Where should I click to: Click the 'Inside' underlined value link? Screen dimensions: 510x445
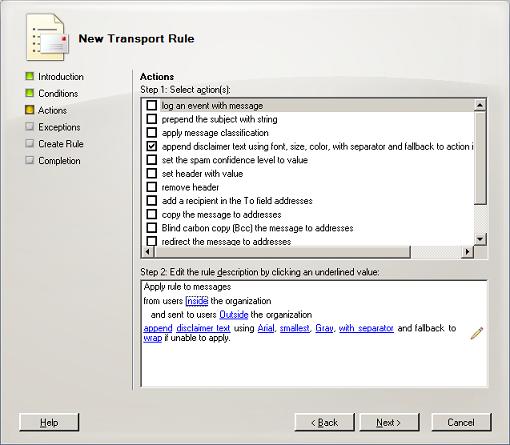[x=197, y=301]
